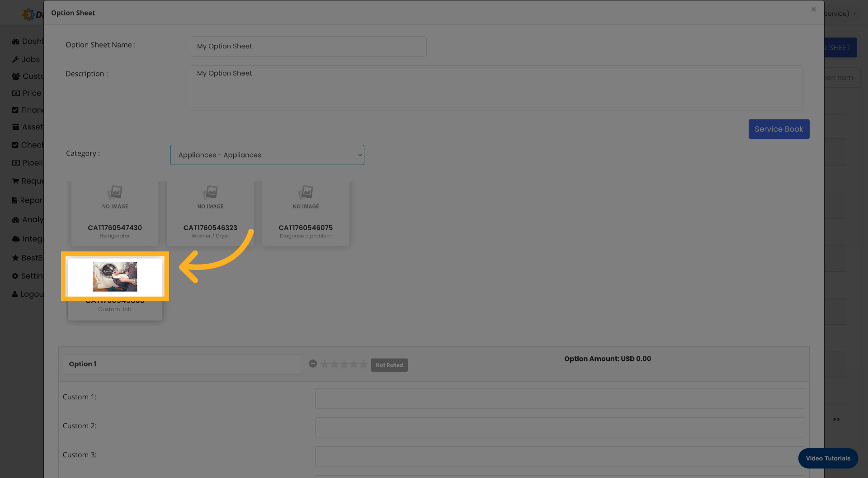Click the Service Book button
Viewport: 868px width, 478px height.
(778, 129)
